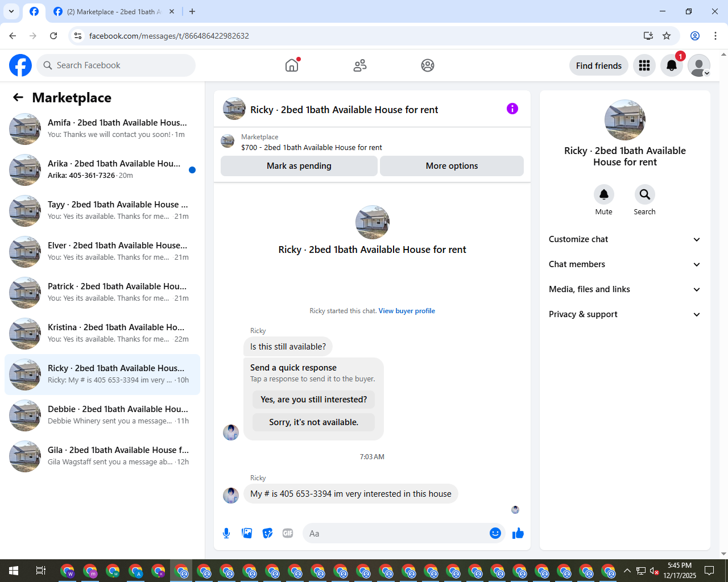Image resolution: width=728 pixels, height=582 pixels.
Task: Click the browser address bar URL
Action: coord(169,36)
